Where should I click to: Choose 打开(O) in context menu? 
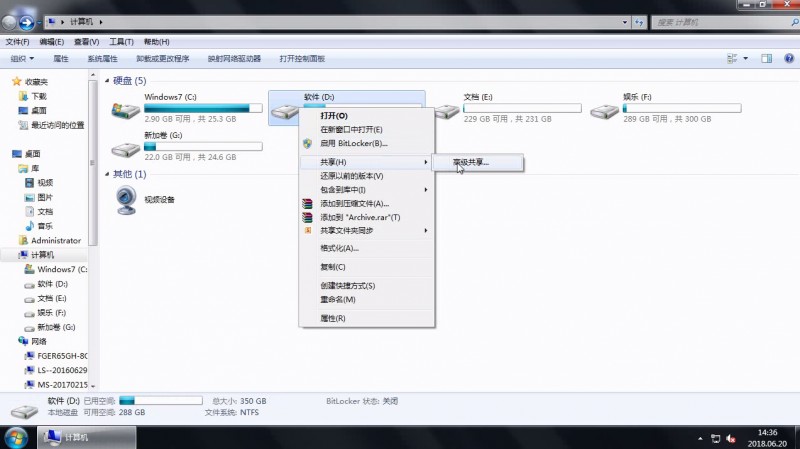[x=366, y=116]
